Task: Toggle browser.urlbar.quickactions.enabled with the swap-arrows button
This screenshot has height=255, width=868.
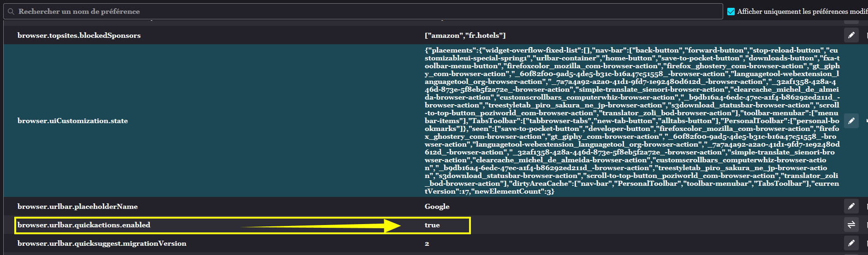Action: [x=851, y=225]
